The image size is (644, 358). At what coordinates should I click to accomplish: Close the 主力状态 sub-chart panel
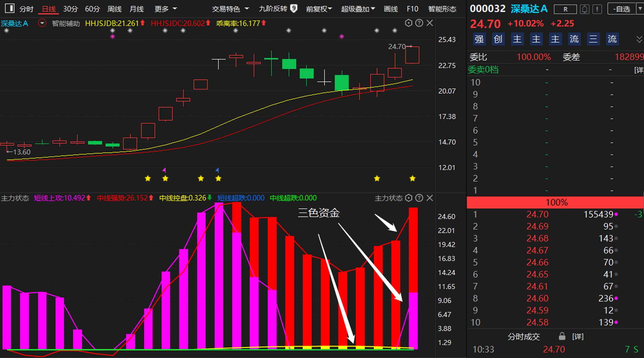(430, 198)
